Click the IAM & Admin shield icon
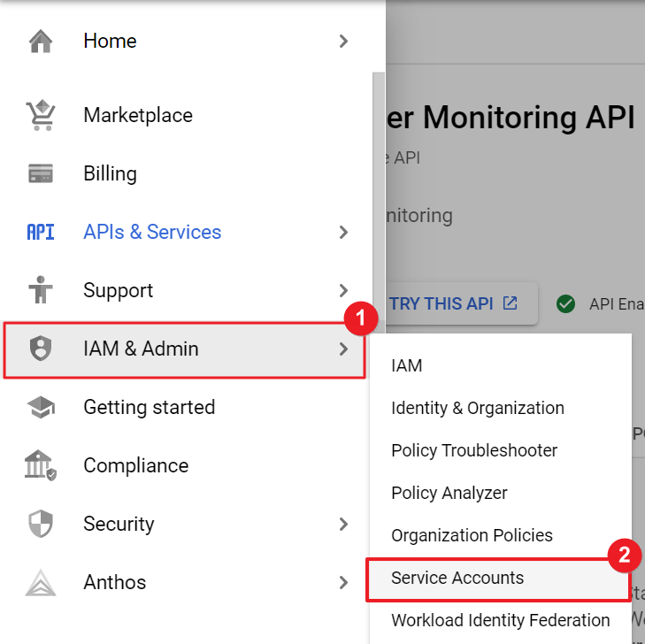Image resolution: width=645 pixels, height=644 pixels. point(41,349)
